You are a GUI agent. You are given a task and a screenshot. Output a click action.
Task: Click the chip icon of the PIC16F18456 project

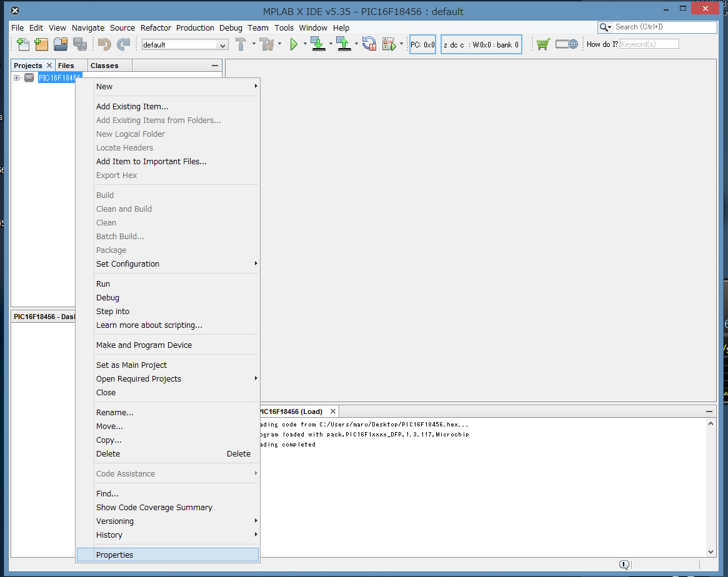[x=29, y=78]
